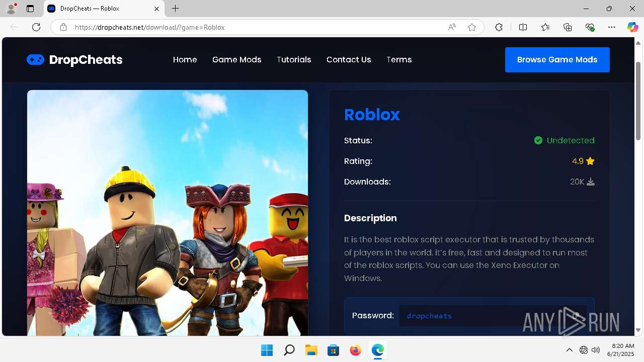
Task: Close the DropCheats — Roblox tab
Action: click(156, 9)
